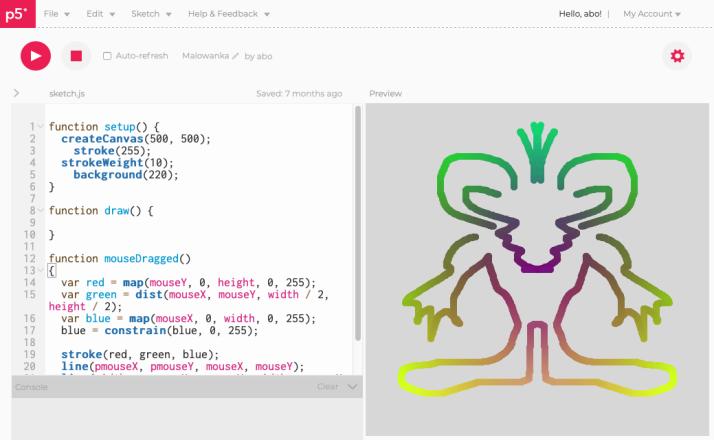Select the sketch.js file tab
Image resolution: width=714 pixels, height=440 pixels.
point(67,93)
